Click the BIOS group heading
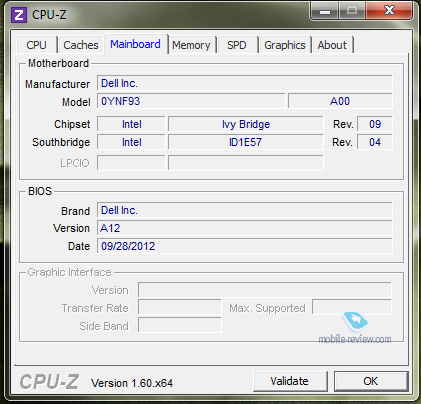Viewport: 421px width, 404px height. [x=40, y=191]
